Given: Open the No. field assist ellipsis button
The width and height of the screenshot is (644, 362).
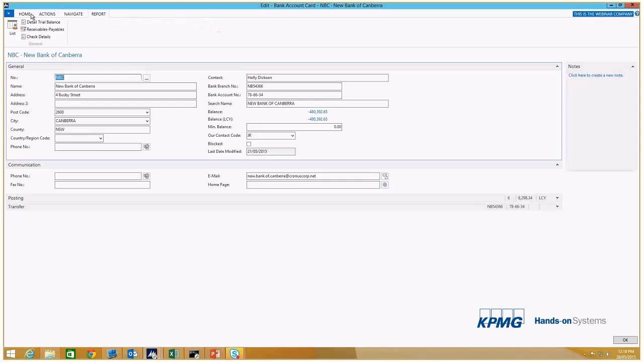Looking at the screenshot, I should pos(146,78).
